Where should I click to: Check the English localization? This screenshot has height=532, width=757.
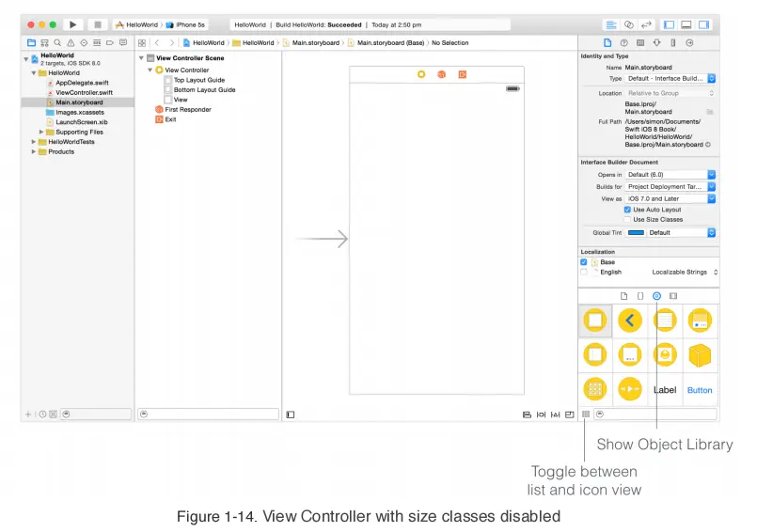pos(584,273)
